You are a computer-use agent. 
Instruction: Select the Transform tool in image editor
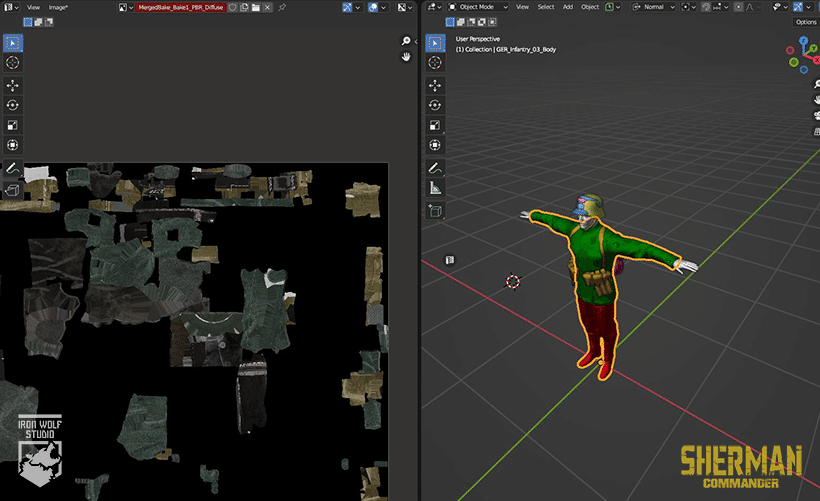[13, 145]
